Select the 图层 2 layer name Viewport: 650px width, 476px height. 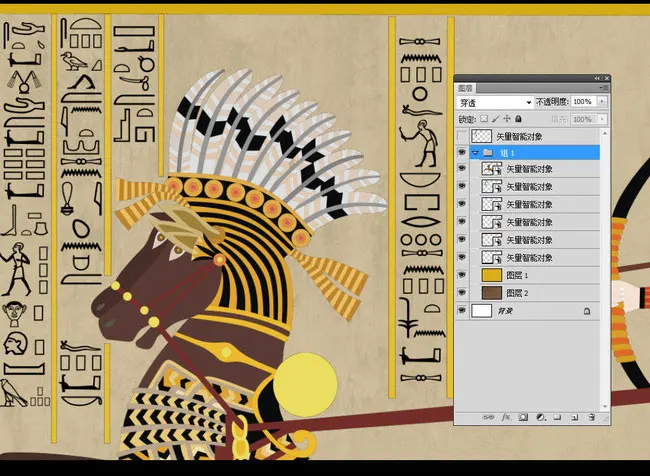click(517, 293)
